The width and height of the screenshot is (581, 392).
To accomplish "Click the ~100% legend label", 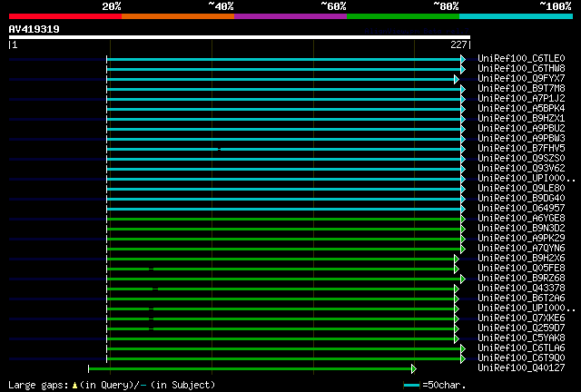I will click(556, 6).
